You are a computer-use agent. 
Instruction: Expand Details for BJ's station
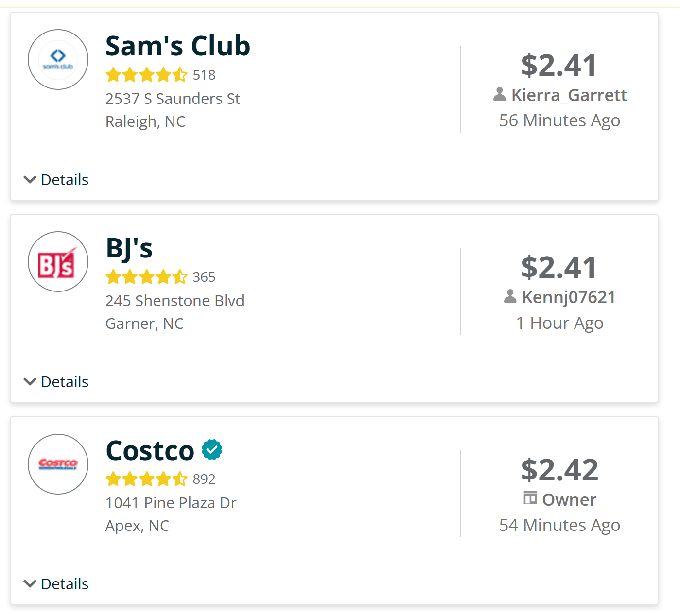pyautogui.click(x=56, y=382)
